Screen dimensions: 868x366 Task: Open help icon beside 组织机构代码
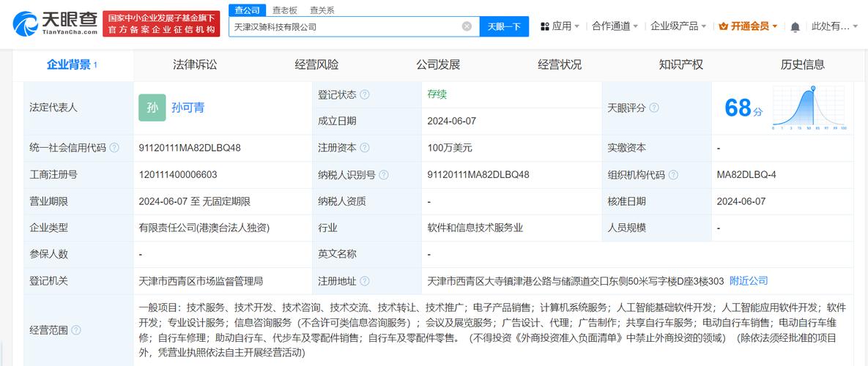click(673, 175)
